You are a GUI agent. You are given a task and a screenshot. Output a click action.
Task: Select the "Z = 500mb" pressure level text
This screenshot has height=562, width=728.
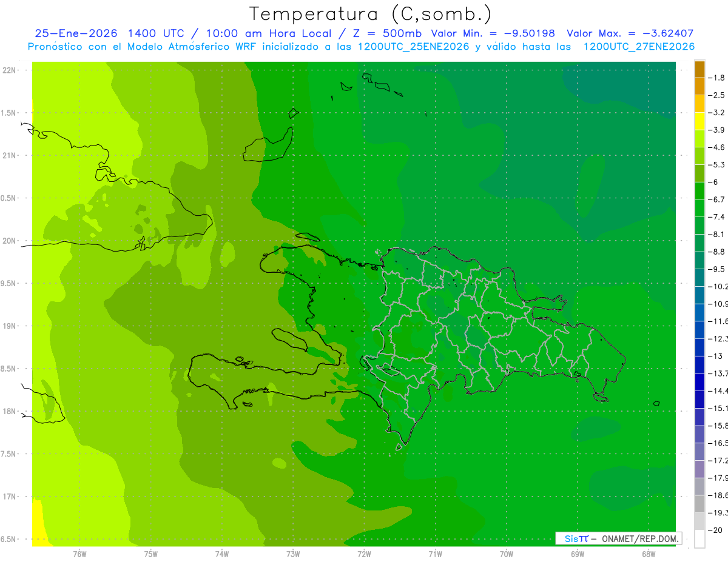(386, 33)
